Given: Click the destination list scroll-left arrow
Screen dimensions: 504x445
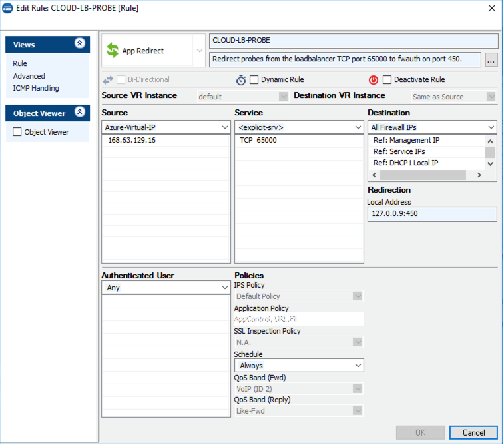Looking at the screenshot, I should (374, 175).
